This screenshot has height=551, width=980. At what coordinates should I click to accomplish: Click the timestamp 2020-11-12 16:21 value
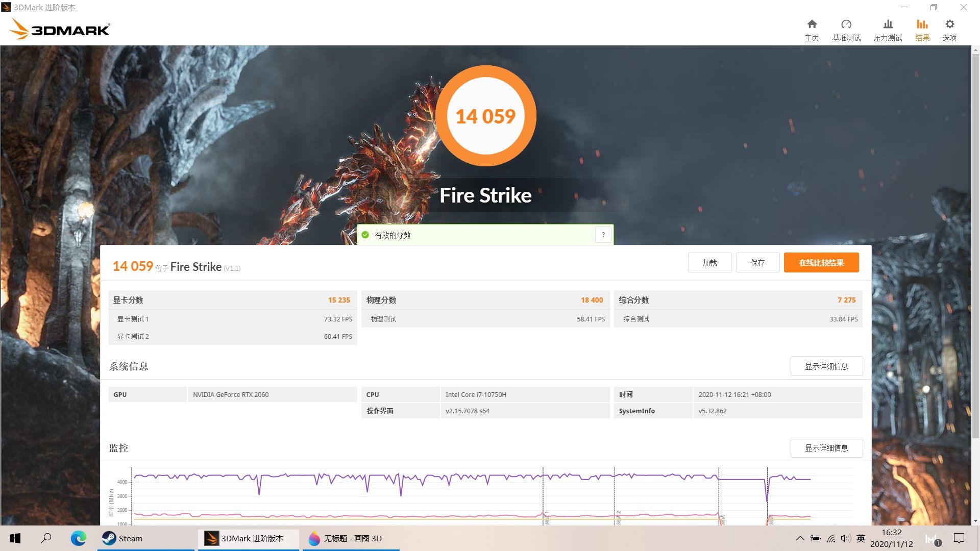click(734, 394)
